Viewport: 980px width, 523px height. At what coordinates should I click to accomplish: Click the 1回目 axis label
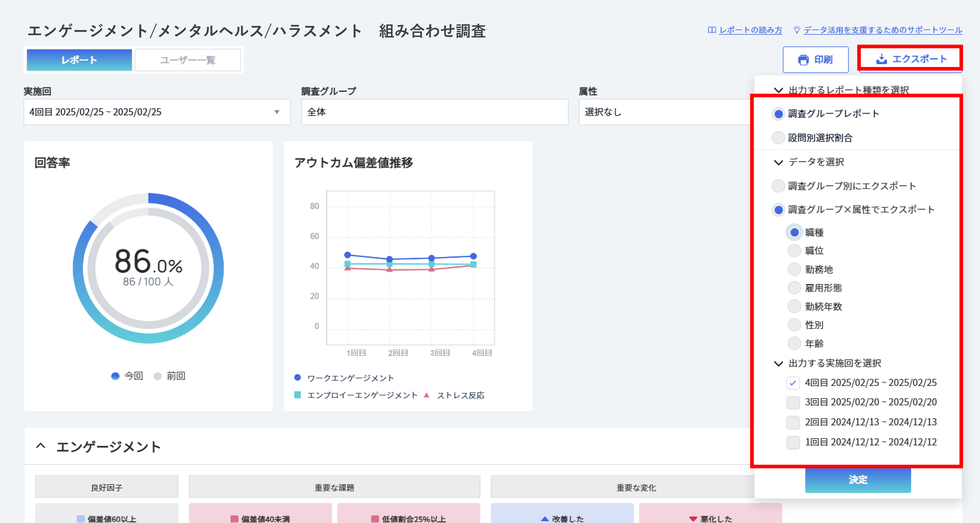click(356, 353)
